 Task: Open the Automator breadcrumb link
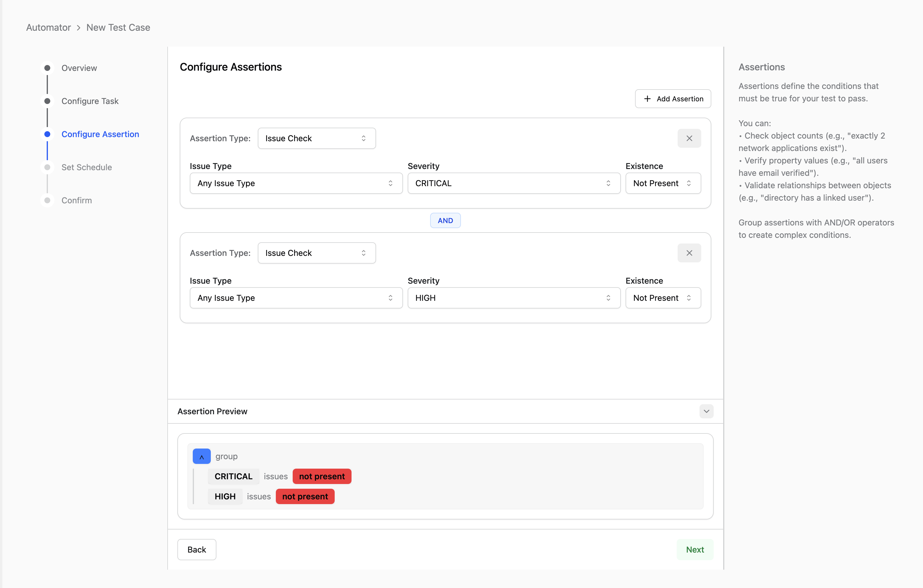click(x=48, y=27)
